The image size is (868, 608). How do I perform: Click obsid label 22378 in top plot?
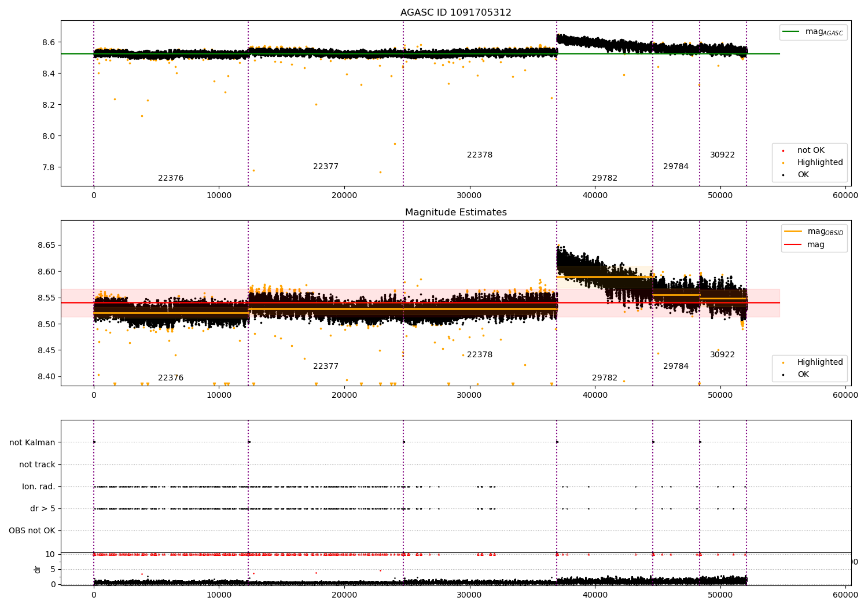[x=480, y=155]
